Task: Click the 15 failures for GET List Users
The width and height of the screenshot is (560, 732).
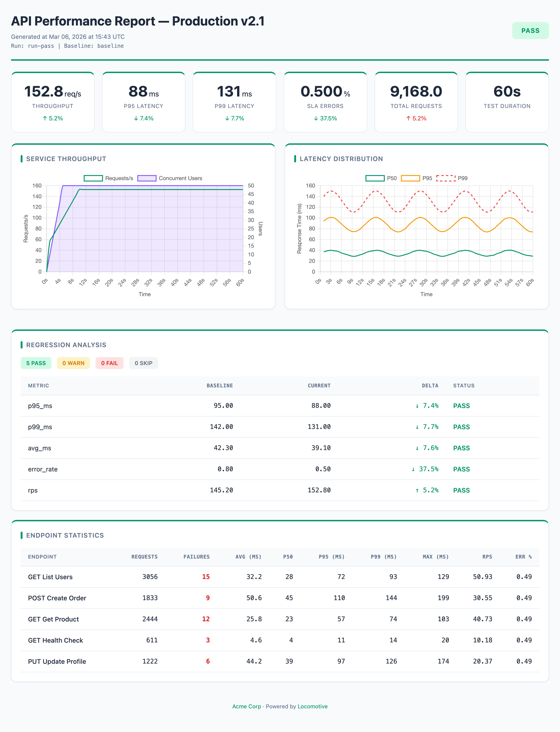Action: [206, 577]
